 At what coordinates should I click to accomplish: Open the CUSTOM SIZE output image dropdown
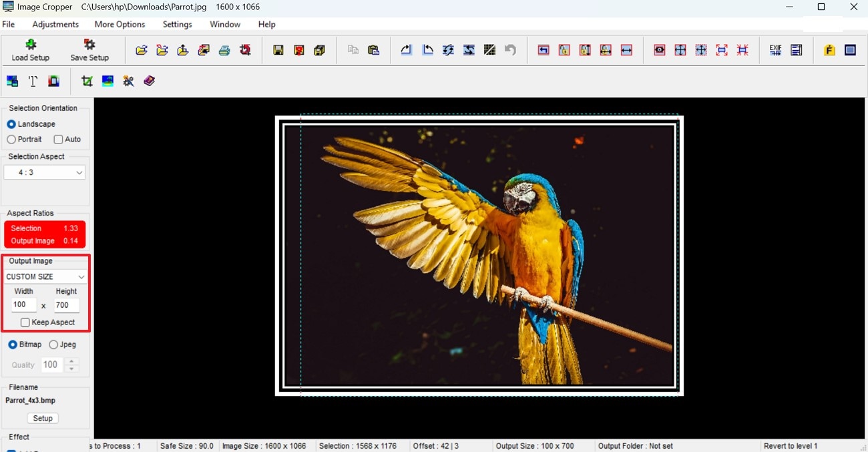tap(45, 276)
